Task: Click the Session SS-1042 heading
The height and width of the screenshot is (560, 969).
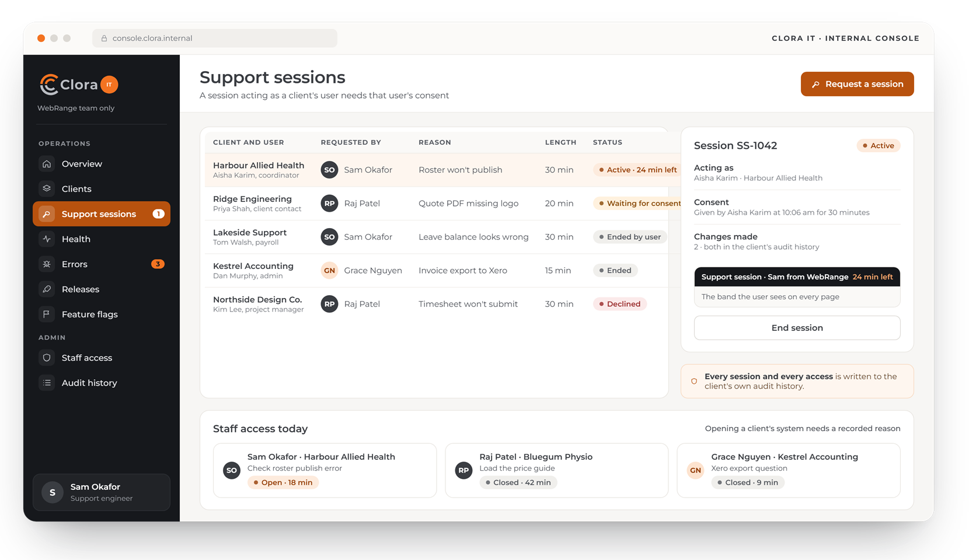Action: (x=736, y=146)
